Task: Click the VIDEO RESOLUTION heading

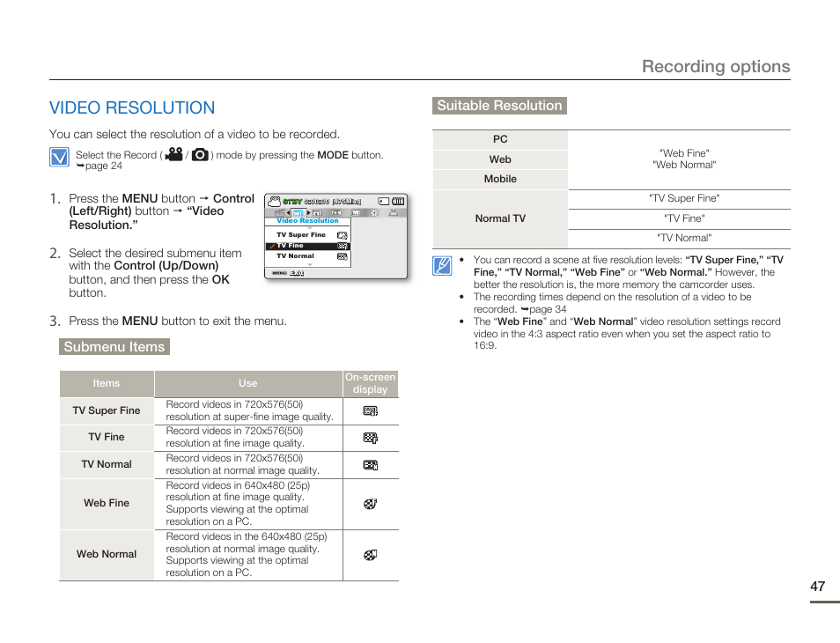Action: click(x=132, y=107)
